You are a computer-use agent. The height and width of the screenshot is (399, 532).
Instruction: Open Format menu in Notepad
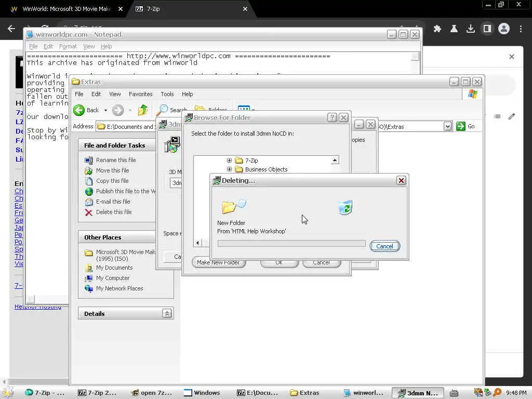click(68, 46)
